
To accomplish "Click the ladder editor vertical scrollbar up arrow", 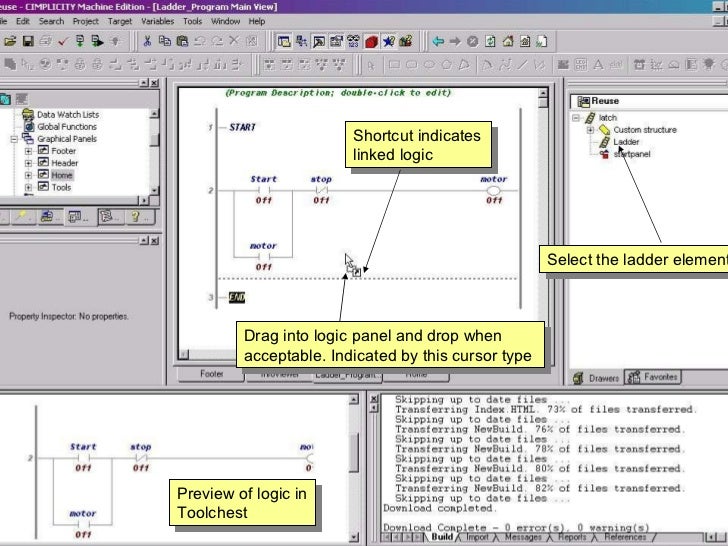I will click(x=543, y=93).
